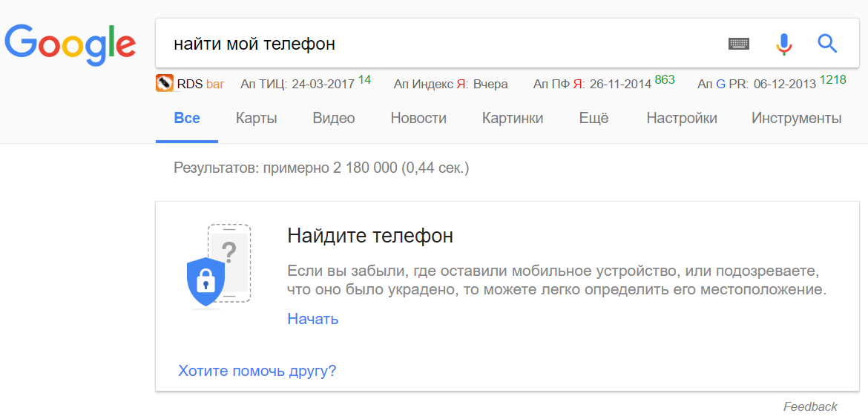Click the Google logo
868x419 pixels.
point(70,44)
